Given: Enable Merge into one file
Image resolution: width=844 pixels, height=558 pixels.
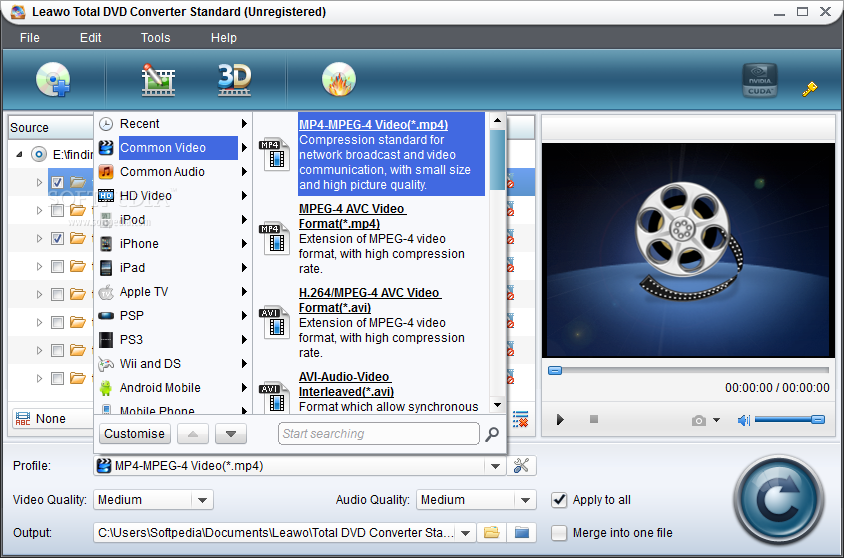Looking at the screenshot, I should tap(559, 533).
